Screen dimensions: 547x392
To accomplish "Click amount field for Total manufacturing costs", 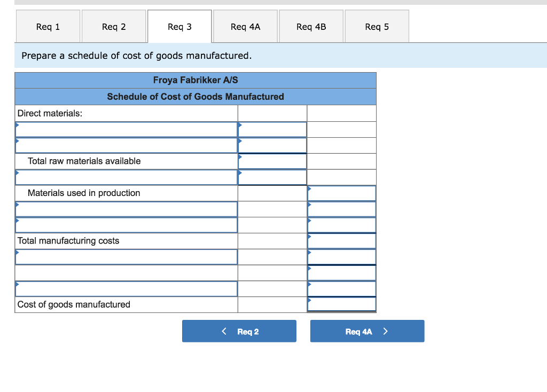I will pos(341,241).
